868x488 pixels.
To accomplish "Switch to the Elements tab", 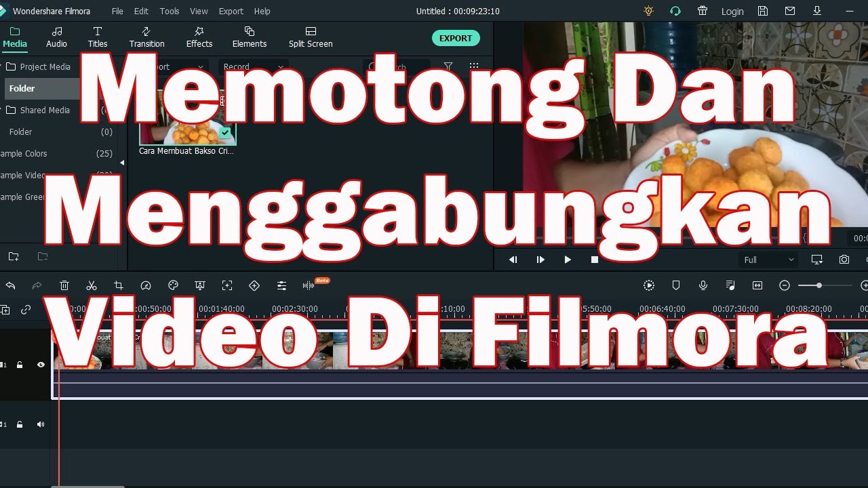I will 250,37.
